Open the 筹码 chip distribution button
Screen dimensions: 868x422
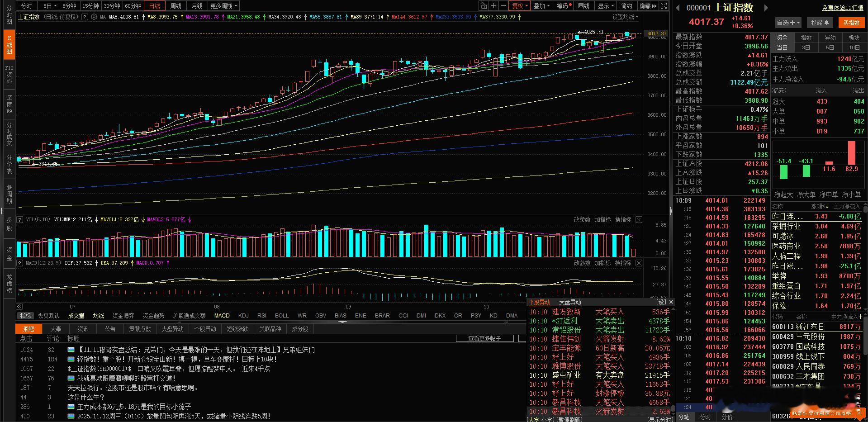coord(564,6)
